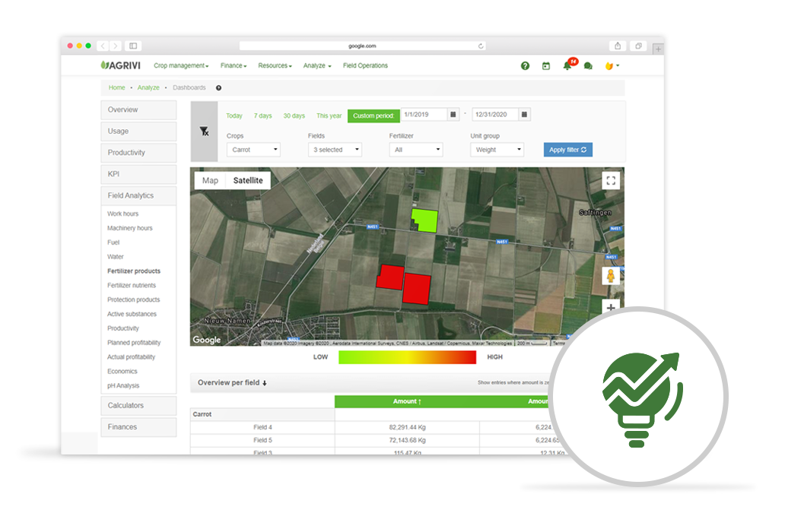785x532 pixels.
Task: Open end date calendar picker icon
Action: [524, 115]
